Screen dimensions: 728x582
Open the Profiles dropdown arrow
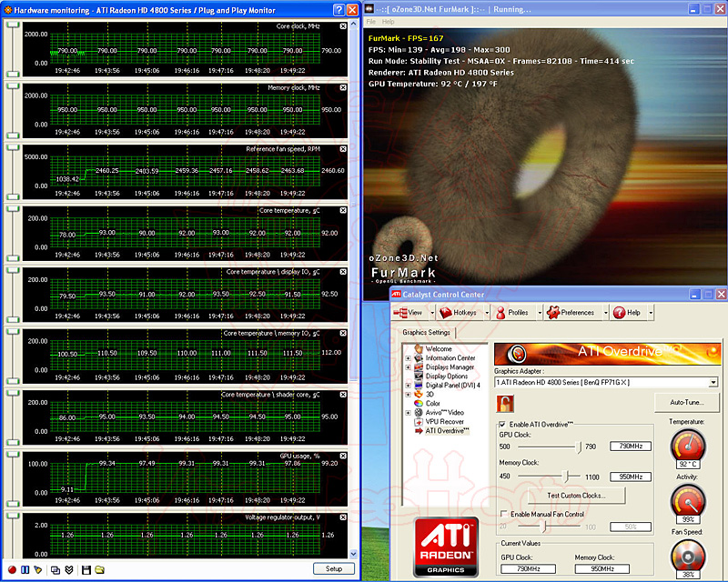540,313
